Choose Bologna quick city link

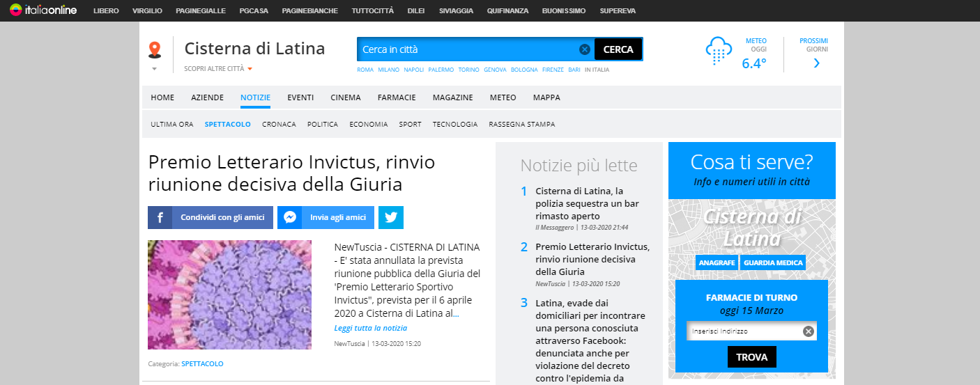coord(524,70)
